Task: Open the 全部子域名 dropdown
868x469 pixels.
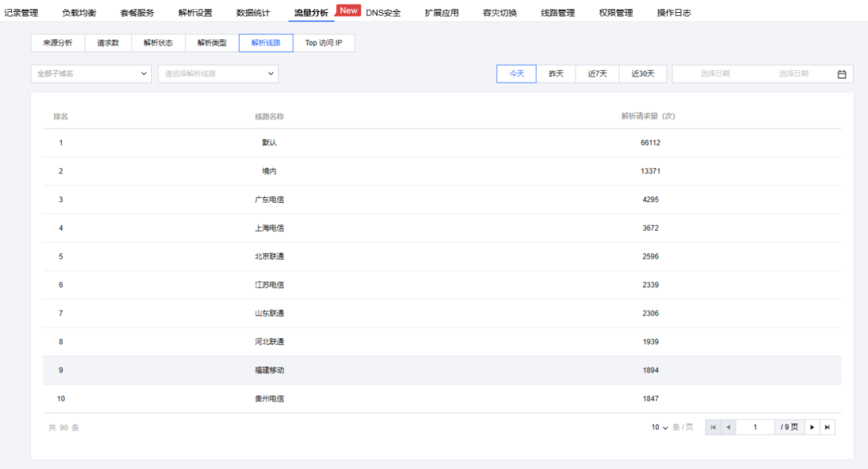Action: pos(92,74)
